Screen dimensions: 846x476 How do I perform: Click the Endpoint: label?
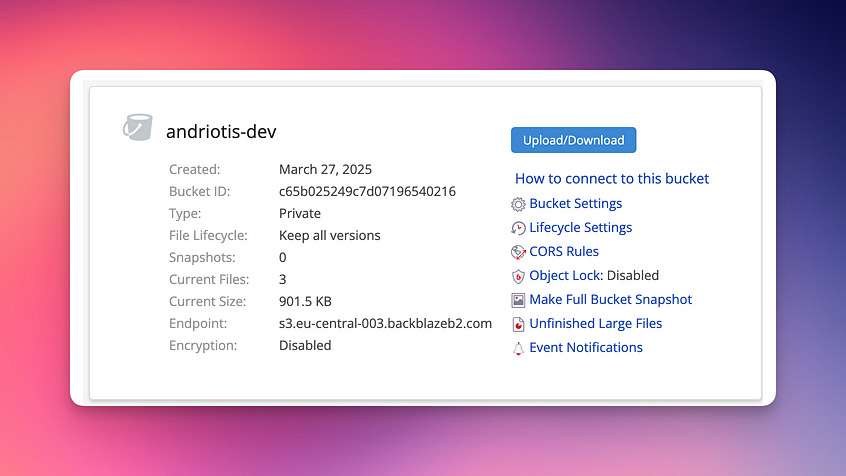(x=198, y=323)
